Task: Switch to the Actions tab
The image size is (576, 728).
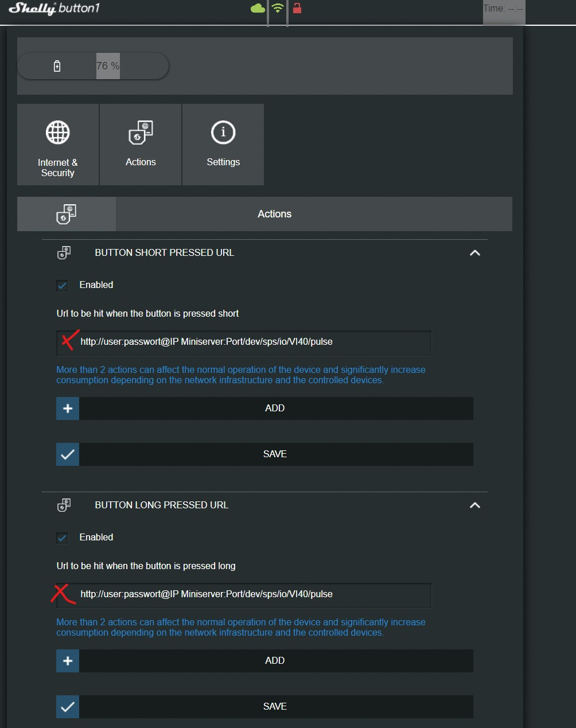Action: tap(141, 145)
